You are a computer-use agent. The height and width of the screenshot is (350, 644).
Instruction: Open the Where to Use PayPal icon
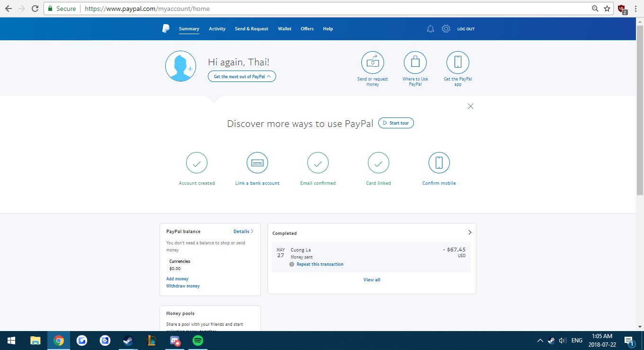[415, 62]
